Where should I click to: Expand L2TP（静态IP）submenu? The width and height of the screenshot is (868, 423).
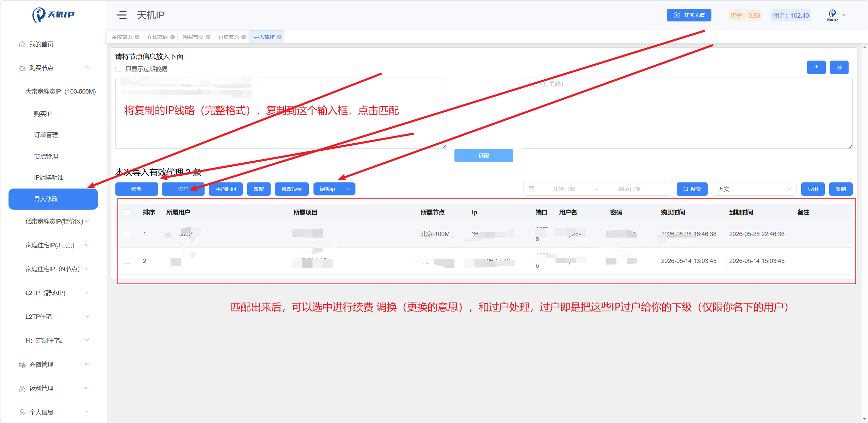point(87,293)
